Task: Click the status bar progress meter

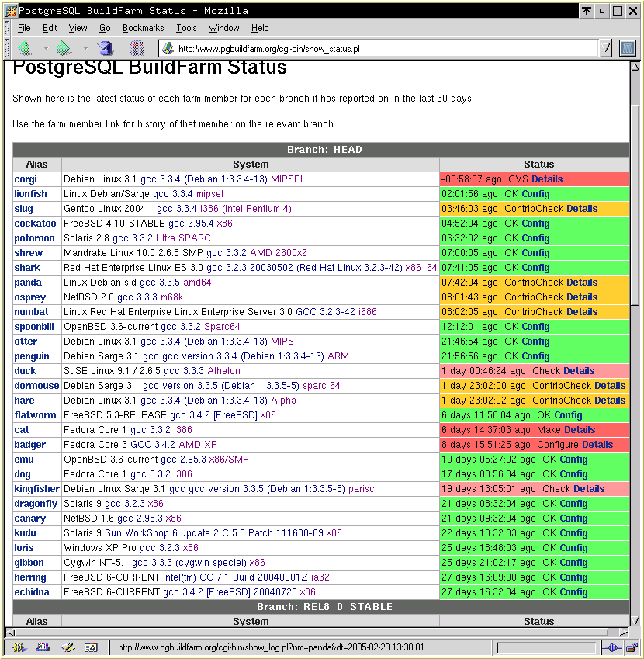Action: pyautogui.click(x=546, y=647)
